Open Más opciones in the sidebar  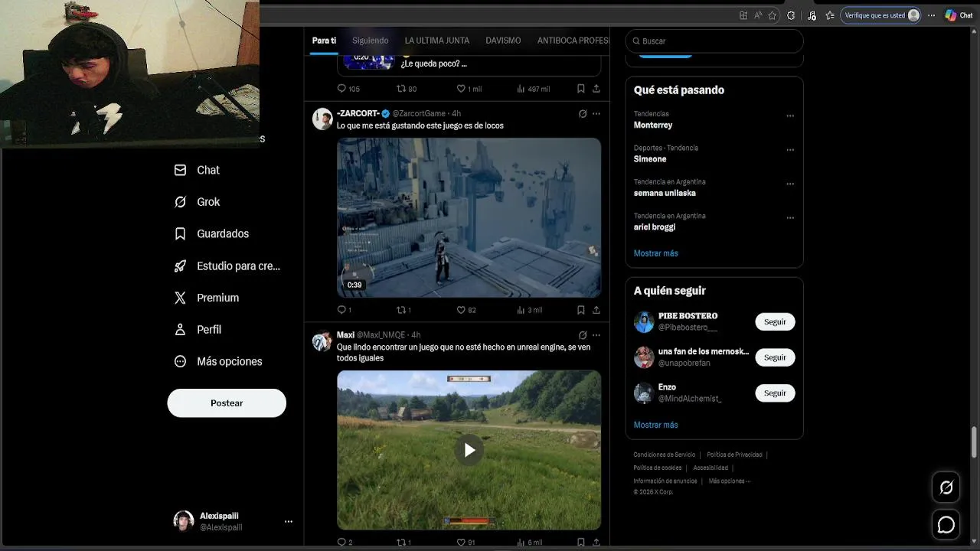(218, 361)
